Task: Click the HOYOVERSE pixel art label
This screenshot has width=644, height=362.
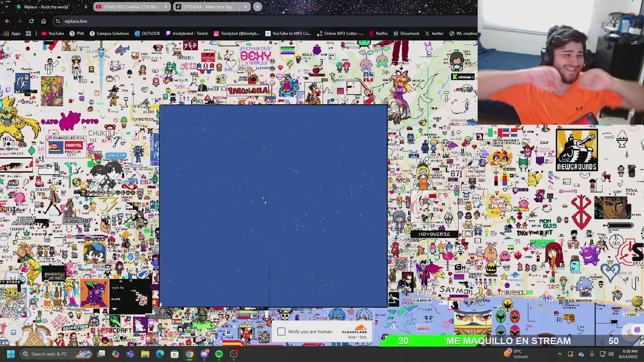Action: [x=434, y=234]
